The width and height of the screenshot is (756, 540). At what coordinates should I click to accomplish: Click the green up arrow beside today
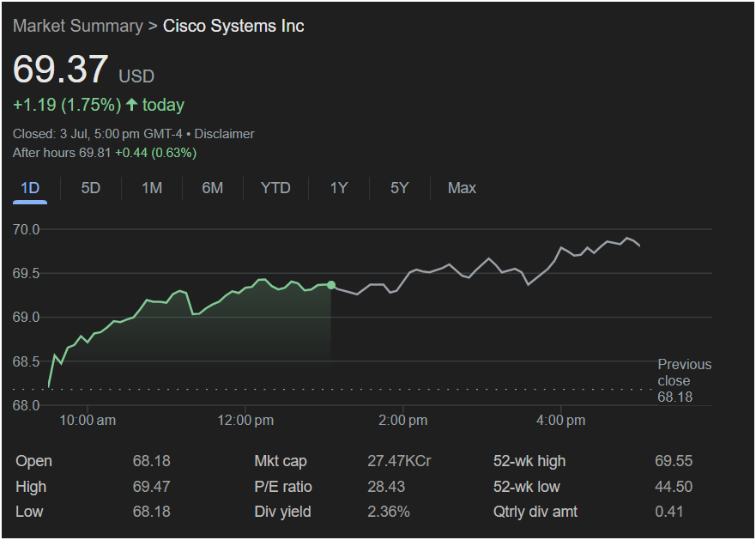click(131, 105)
